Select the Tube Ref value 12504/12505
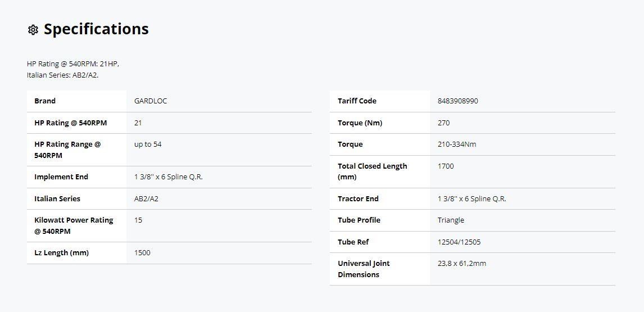This screenshot has width=644, height=312. coord(459,242)
